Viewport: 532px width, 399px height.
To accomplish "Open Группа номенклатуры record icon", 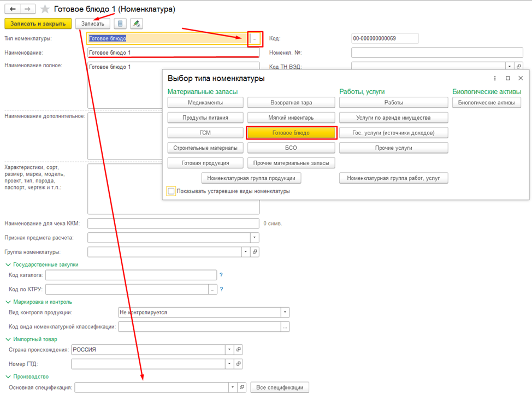I will click(x=255, y=251).
